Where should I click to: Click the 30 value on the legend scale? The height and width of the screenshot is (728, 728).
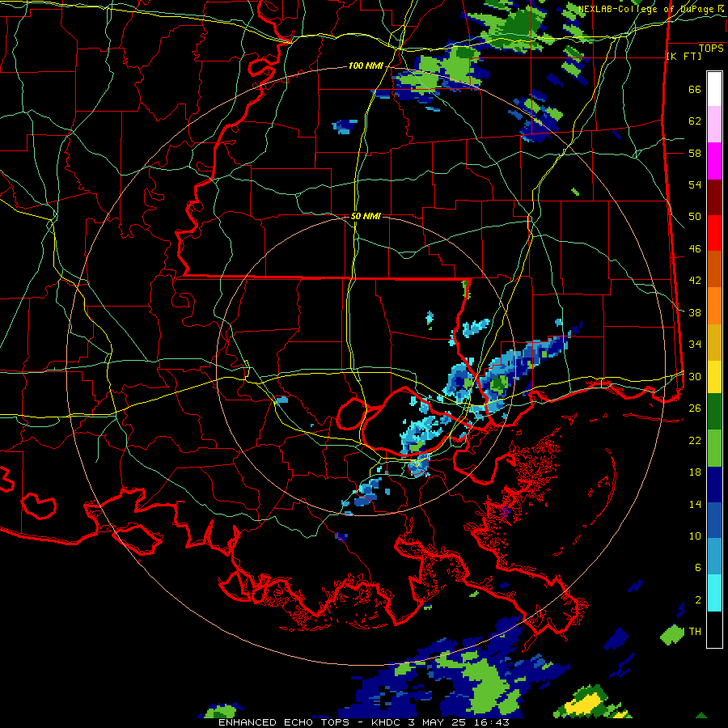point(695,376)
